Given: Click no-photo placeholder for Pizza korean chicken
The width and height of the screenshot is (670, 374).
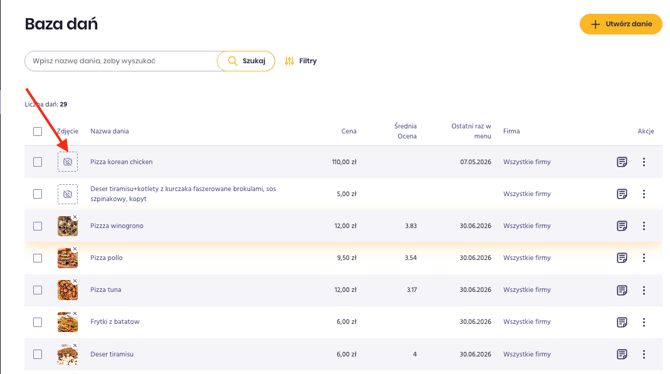Looking at the screenshot, I should (68, 162).
